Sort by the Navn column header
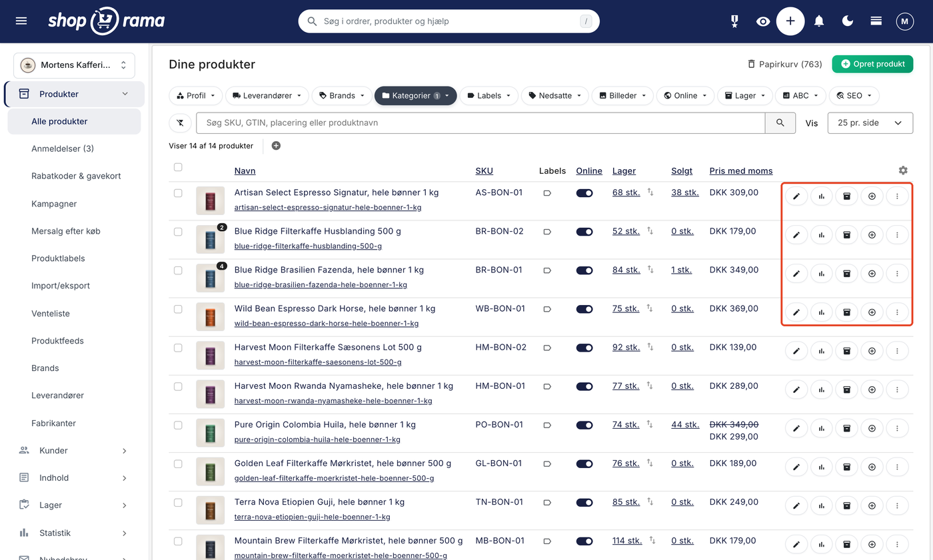Image resolution: width=933 pixels, height=560 pixels. (245, 171)
